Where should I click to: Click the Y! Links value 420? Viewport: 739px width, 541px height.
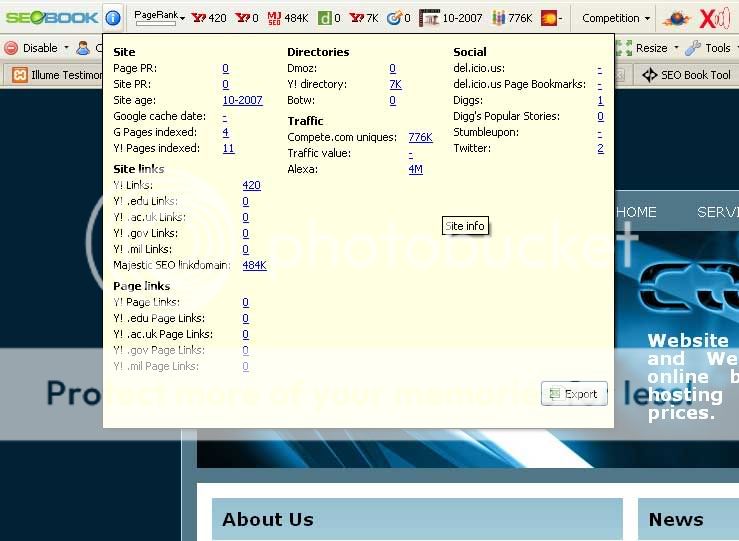click(251, 185)
